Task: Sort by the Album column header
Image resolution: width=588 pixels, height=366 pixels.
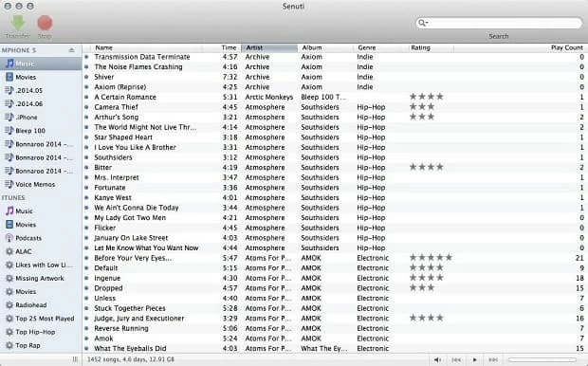Action: 326,47
